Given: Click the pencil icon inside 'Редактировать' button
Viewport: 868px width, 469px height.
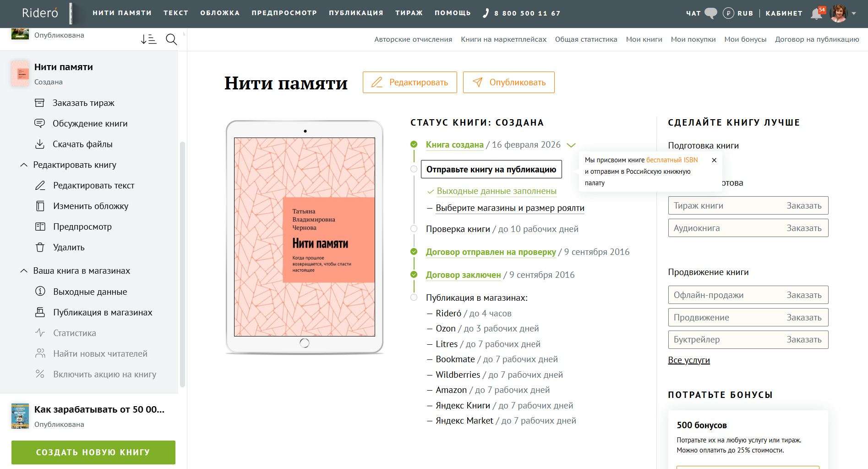Looking at the screenshot, I should pyautogui.click(x=377, y=83).
